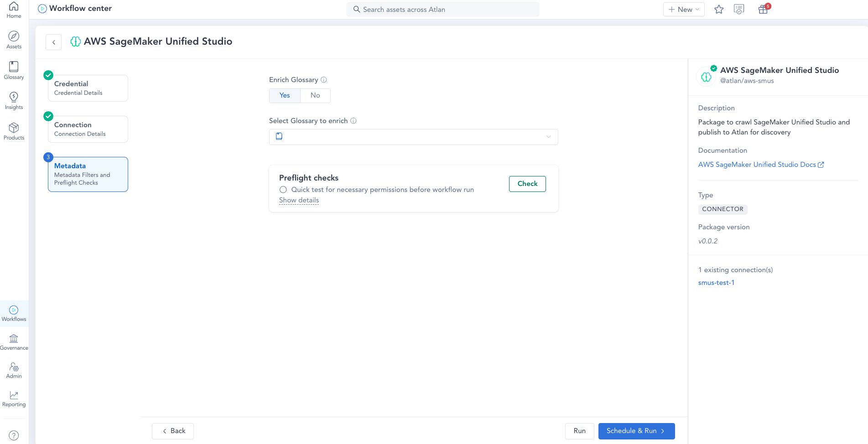Click the starred assets icon
This screenshot has width=868, height=444.
coord(719,10)
